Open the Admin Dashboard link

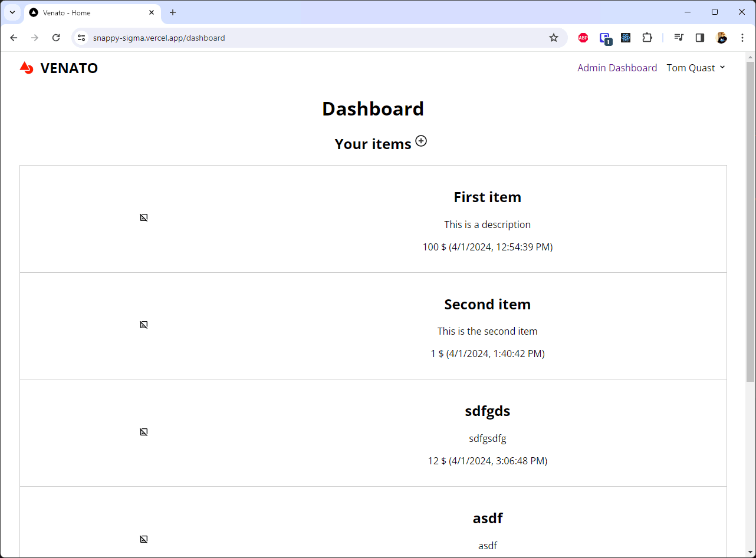tap(617, 68)
